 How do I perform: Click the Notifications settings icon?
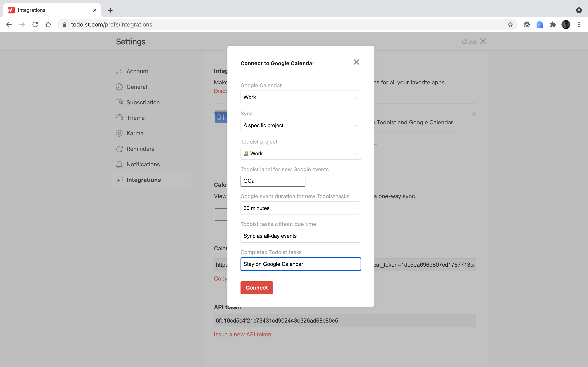coord(119,164)
